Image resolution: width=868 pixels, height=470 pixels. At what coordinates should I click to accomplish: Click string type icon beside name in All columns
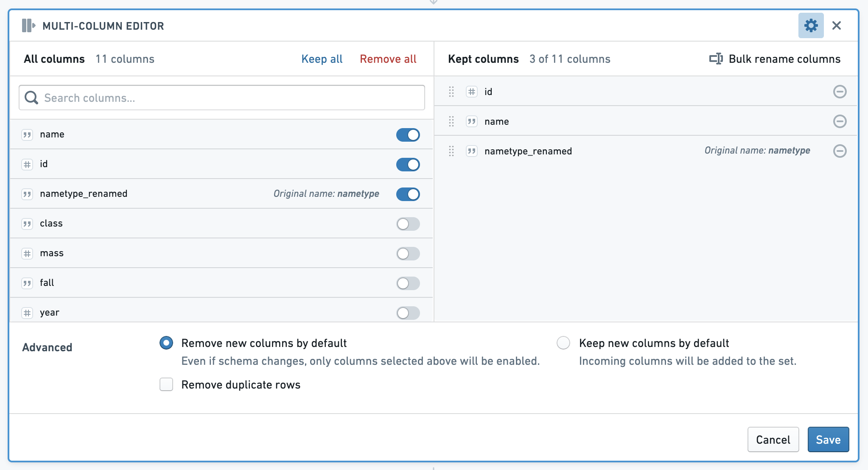[x=27, y=135]
